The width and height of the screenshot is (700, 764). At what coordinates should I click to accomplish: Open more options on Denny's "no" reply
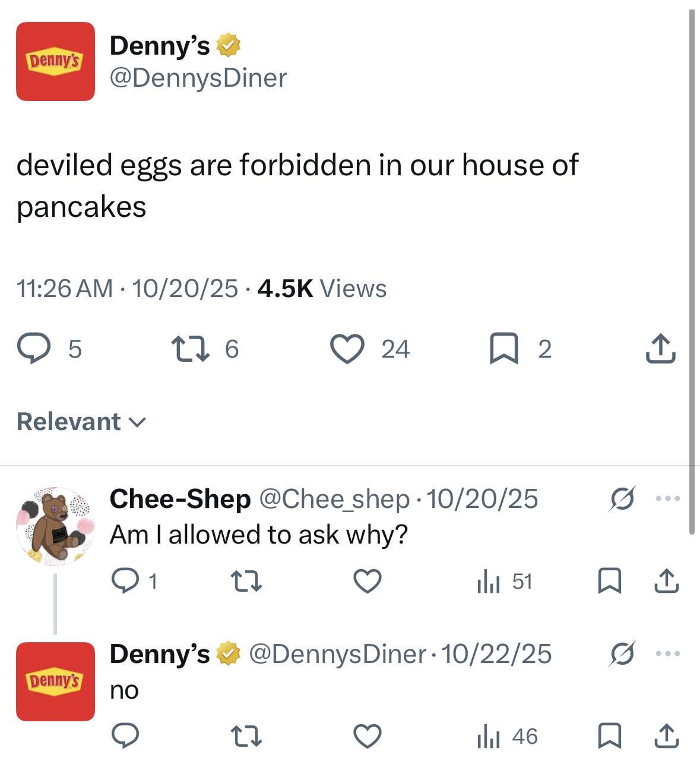coord(667,654)
